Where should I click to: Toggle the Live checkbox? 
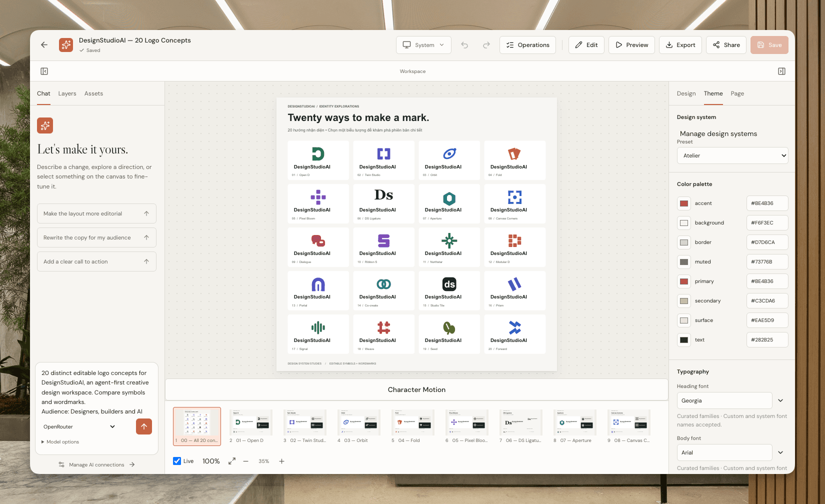(x=177, y=461)
